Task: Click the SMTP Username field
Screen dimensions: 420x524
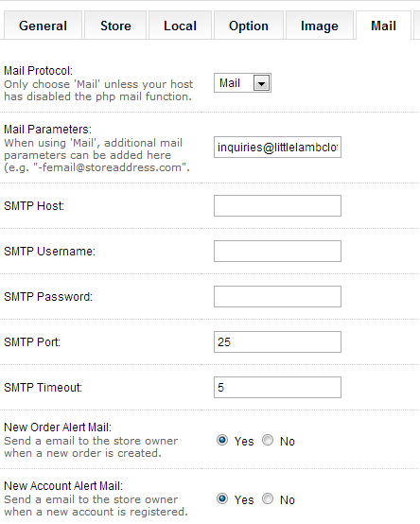Action: click(x=277, y=251)
